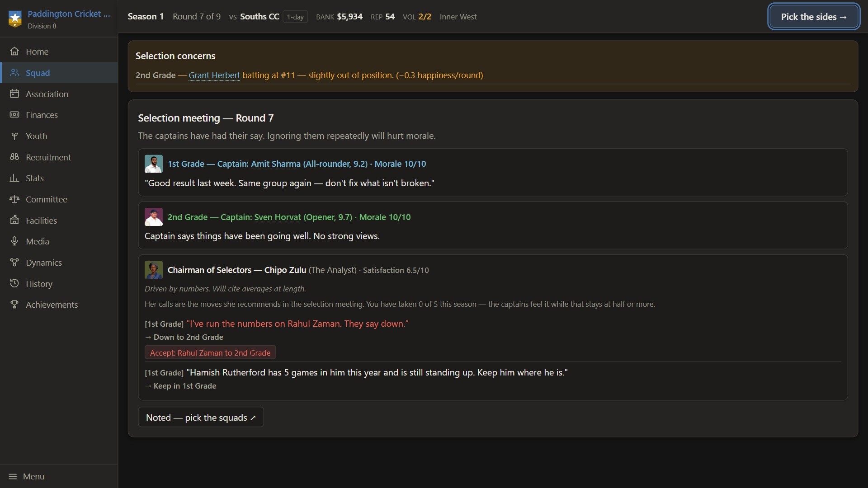Image resolution: width=868 pixels, height=488 pixels.
Task: Click the hamburger Menu icon
Action: 13,477
